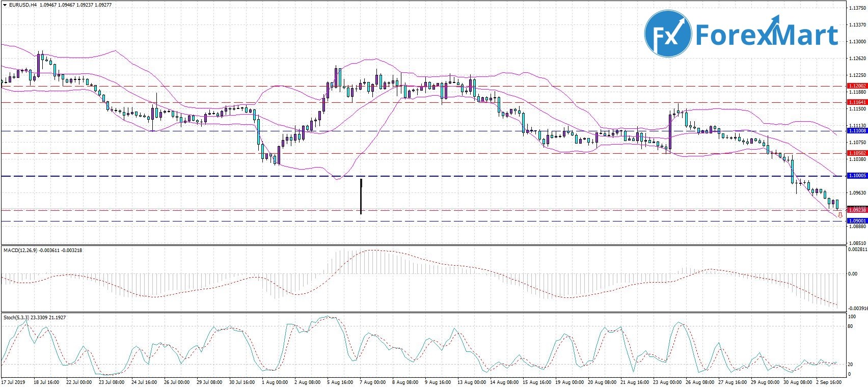Select the 1.12002 red price level label

pyautogui.click(x=856, y=86)
